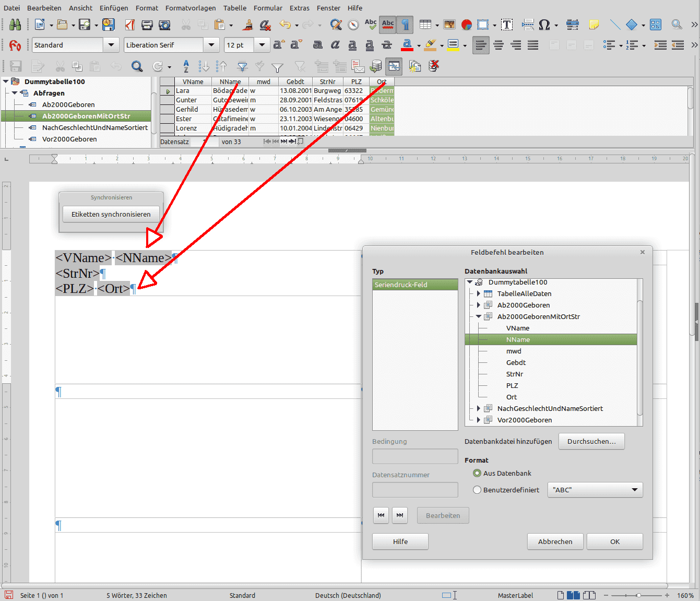The width and height of the screenshot is (700, 601).
Task: Open the Datei menu
Action: [x=11, y=8]
